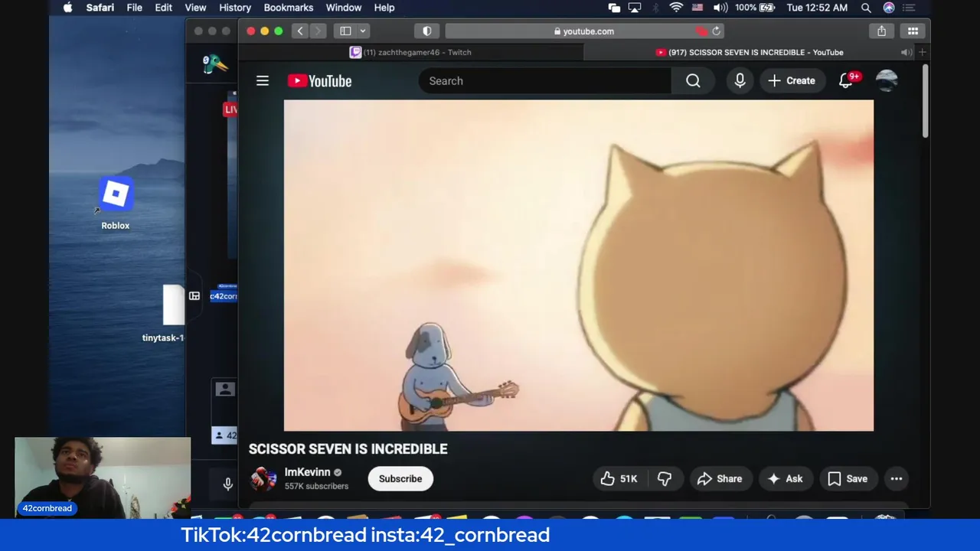Switch to the zachthegamer46 Twitch tab
The width and height of the screenshot is (980, 551).
(410, 52)
